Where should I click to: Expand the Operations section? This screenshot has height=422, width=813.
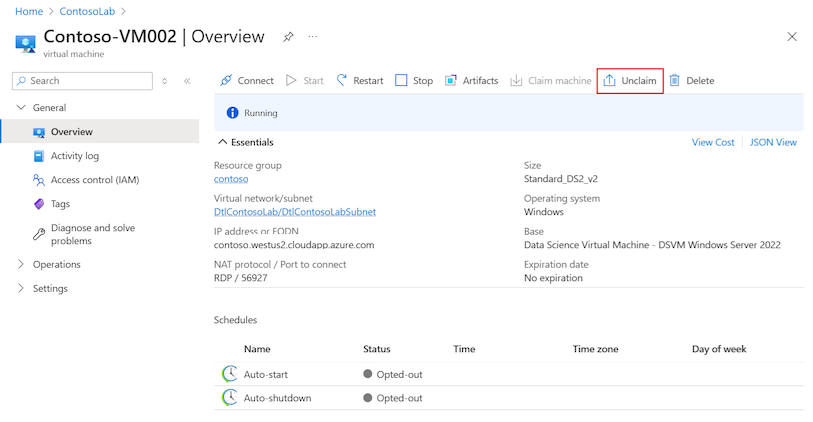point(23,265)
